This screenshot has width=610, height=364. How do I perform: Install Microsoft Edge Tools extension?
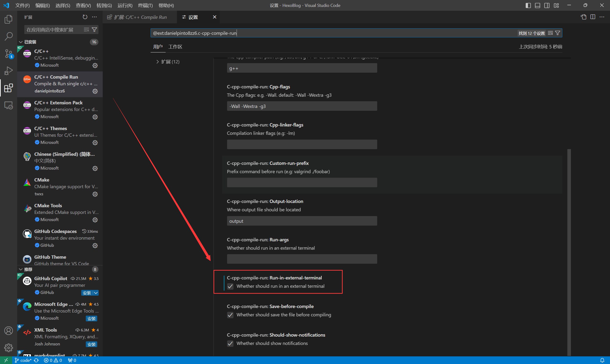(x=91, y=318)
